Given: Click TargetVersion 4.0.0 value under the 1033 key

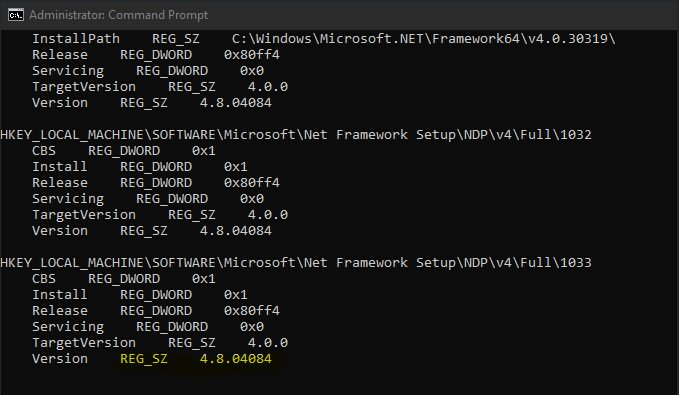Looking at the screenshot, I should pyautogui.click(x=268, y=343).
